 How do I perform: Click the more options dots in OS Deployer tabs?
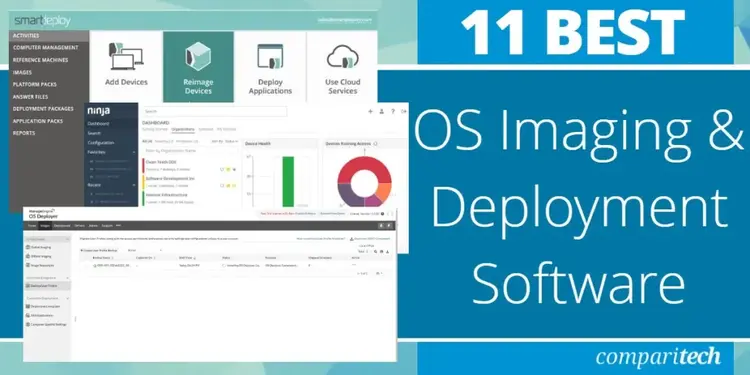point(119,225)
